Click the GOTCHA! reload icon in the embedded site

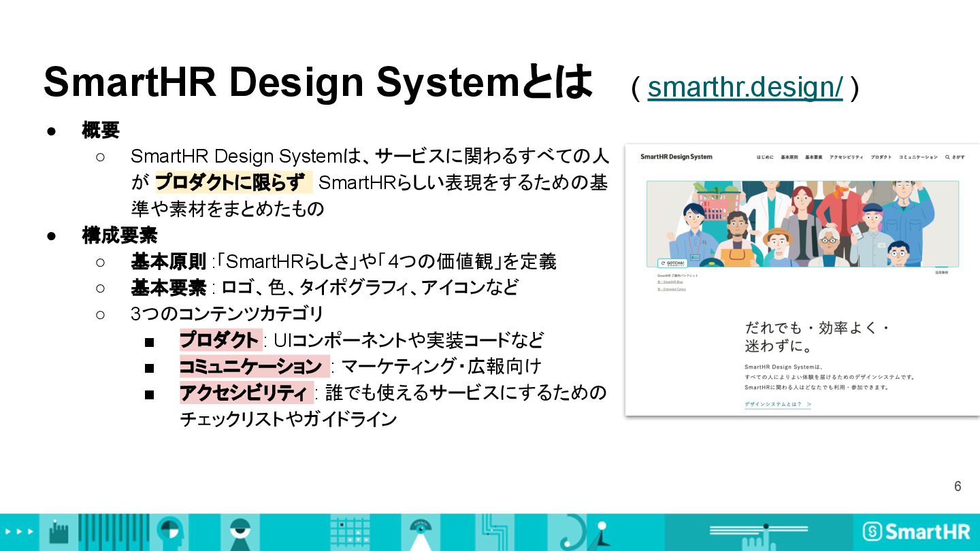[664, 263]
